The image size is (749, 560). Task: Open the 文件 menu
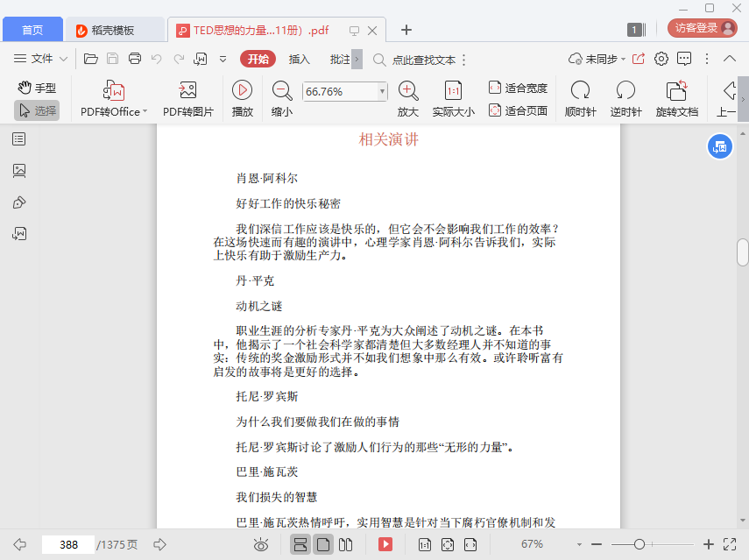click(40, 59)
